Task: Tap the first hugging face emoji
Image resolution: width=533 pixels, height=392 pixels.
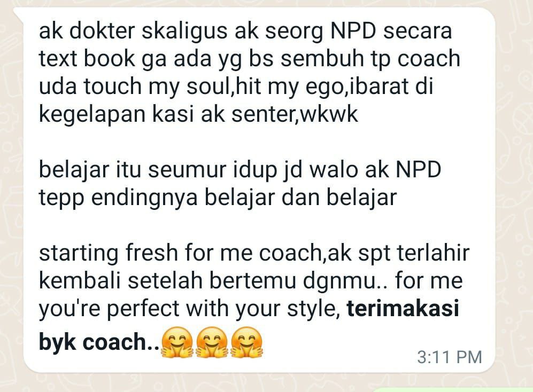Action: 177,342
